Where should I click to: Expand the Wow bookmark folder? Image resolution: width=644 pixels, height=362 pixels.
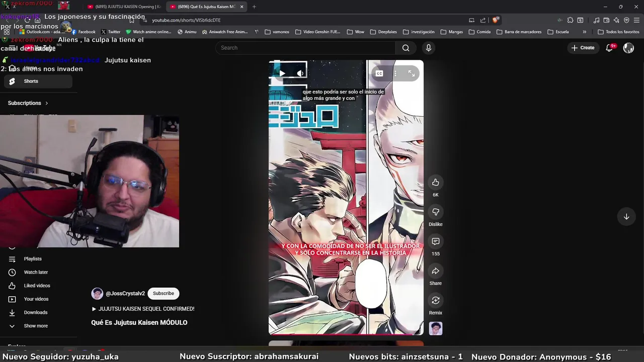356,32
